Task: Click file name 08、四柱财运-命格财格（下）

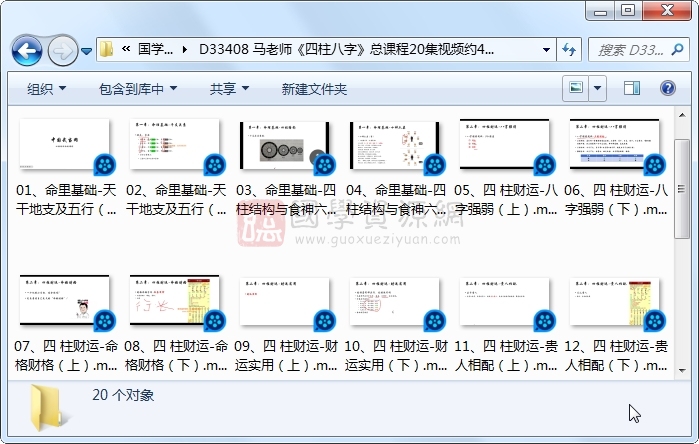Action: click(176, 355)
